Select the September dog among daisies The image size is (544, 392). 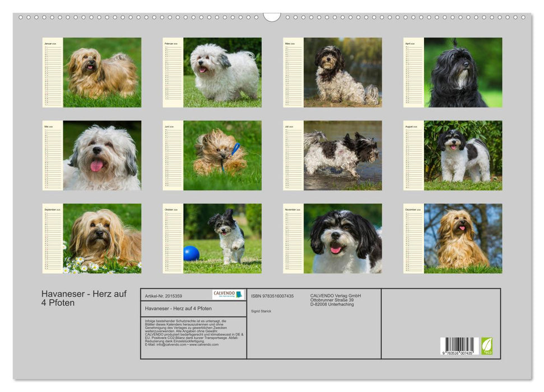[102, 238]
